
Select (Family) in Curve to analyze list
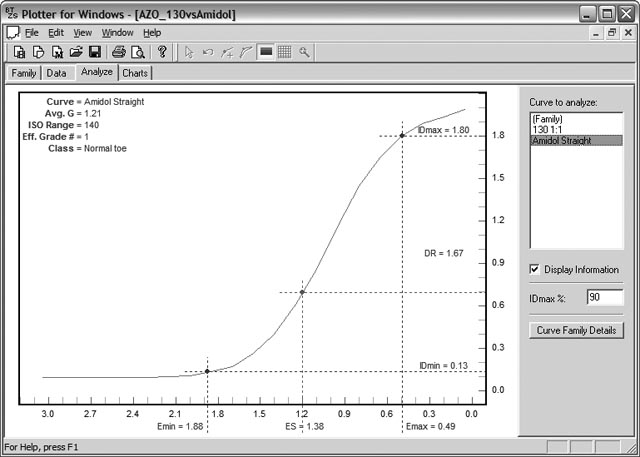(x=549, y=120)
